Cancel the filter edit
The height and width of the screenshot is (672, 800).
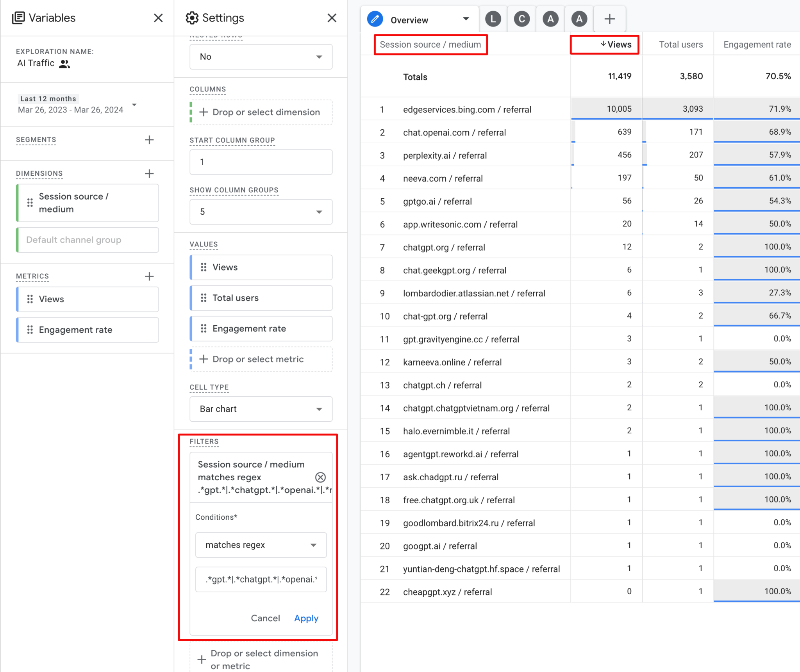265,618
